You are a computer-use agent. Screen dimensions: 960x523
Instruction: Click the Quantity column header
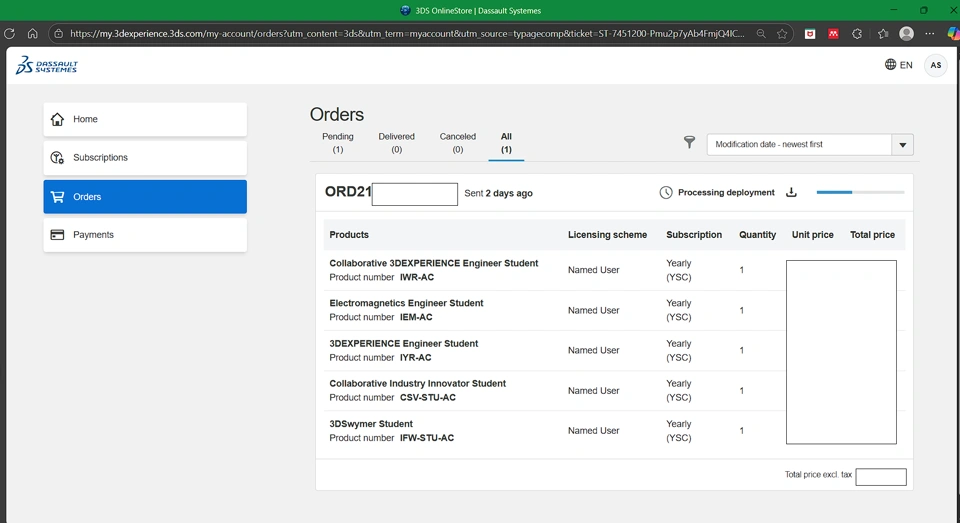pyautogui.click(x=757, y=235)
